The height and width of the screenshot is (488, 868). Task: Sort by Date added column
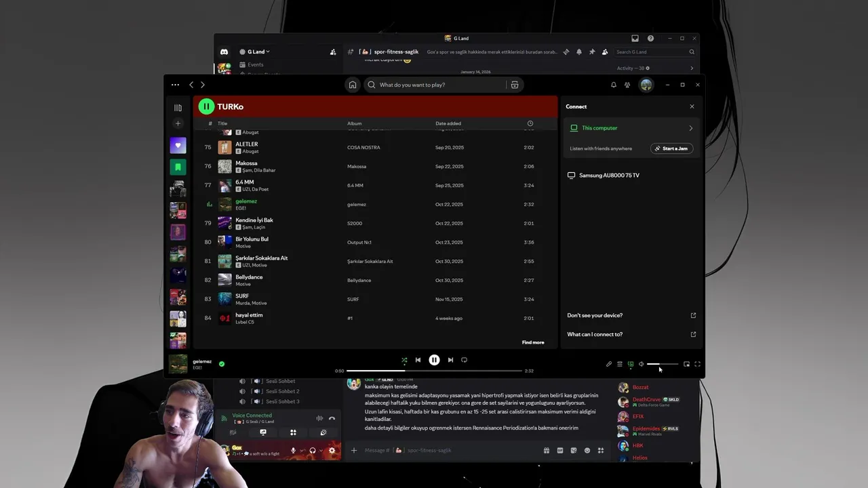(x=448, y=123)
